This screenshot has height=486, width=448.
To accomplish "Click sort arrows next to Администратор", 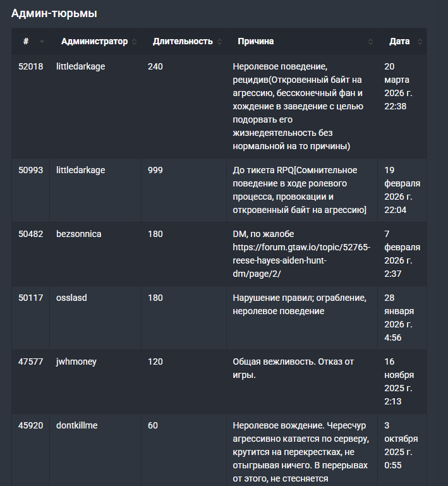I will [x=134, y=42].
